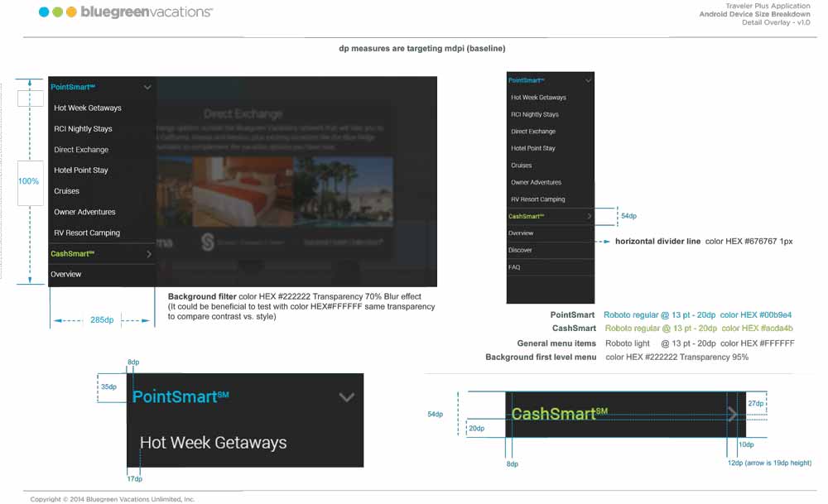Select Hotel Point Stay in large overlay menu
828x504 pixels.
pos(81,170)
